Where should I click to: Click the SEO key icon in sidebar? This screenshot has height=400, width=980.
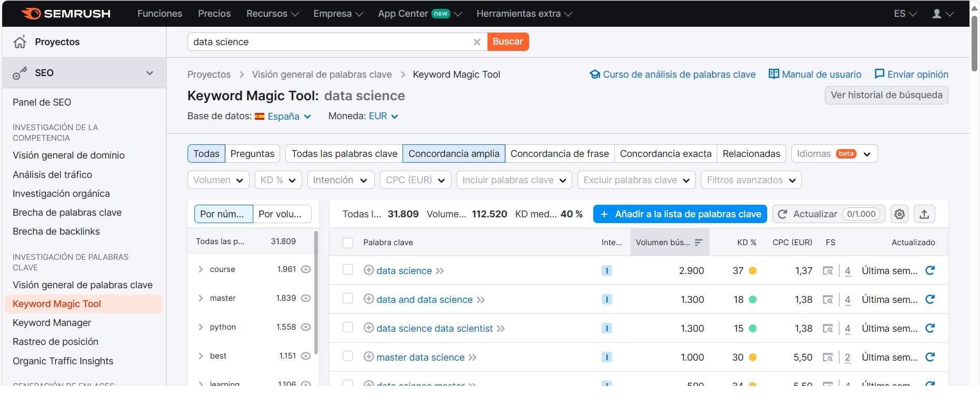coord(20,73)
